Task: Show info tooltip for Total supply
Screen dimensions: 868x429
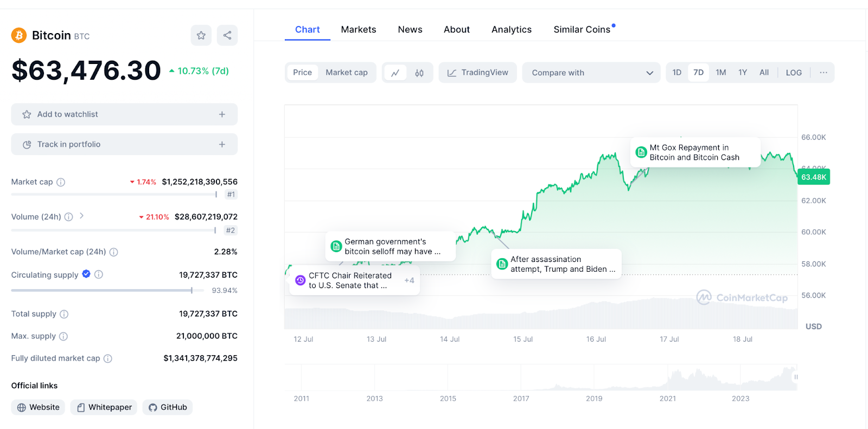Action: [64, 314]
